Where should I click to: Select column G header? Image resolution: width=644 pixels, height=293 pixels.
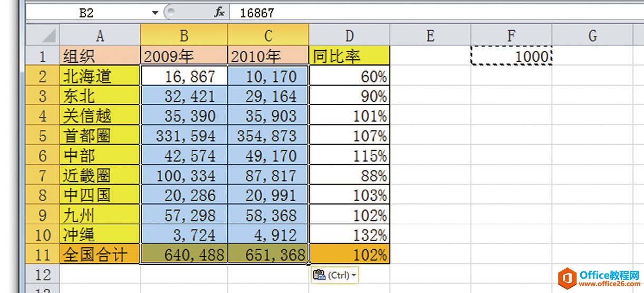(x=592, y=35)
